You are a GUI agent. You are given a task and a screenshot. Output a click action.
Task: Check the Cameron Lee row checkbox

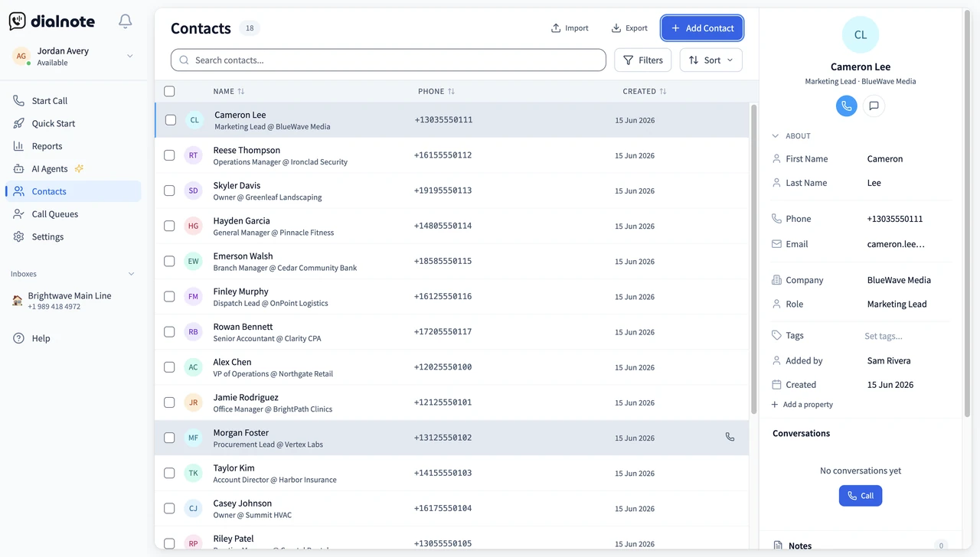coord(171,120)
